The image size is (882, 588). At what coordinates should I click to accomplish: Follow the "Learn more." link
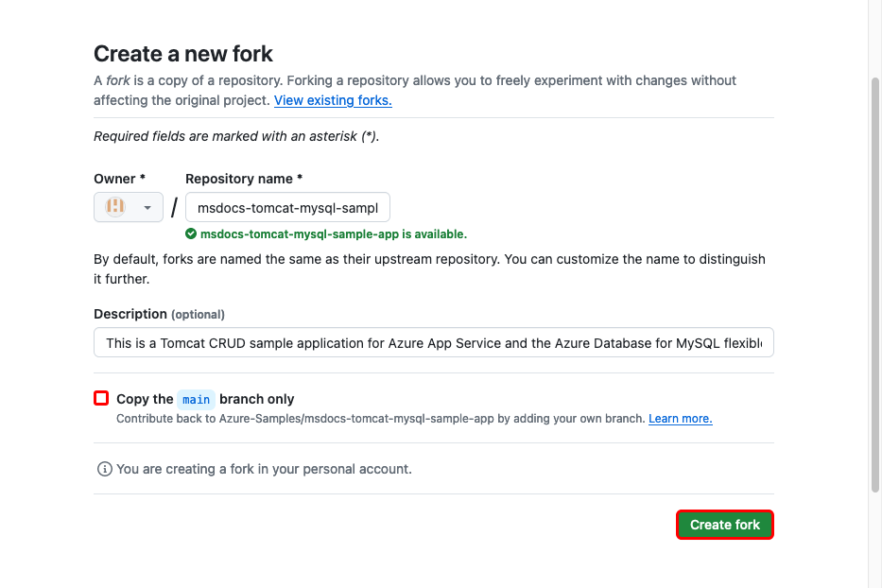(680, 418)
